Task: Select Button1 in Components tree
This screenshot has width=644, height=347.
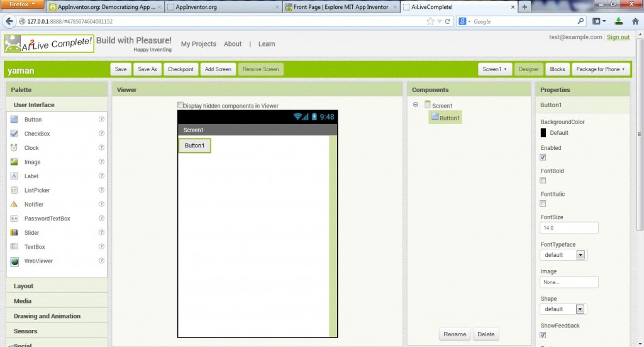Action: 445,118
